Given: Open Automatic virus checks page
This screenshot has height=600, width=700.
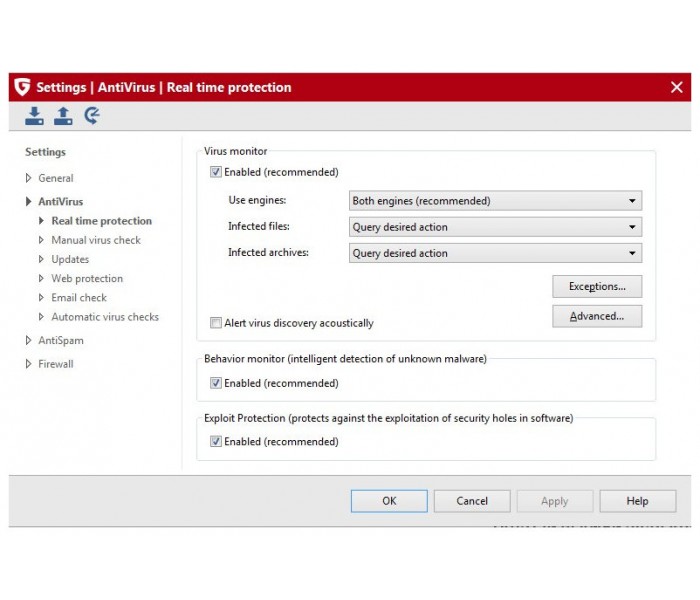Looking at the screenshot, I should click(105, 317).
